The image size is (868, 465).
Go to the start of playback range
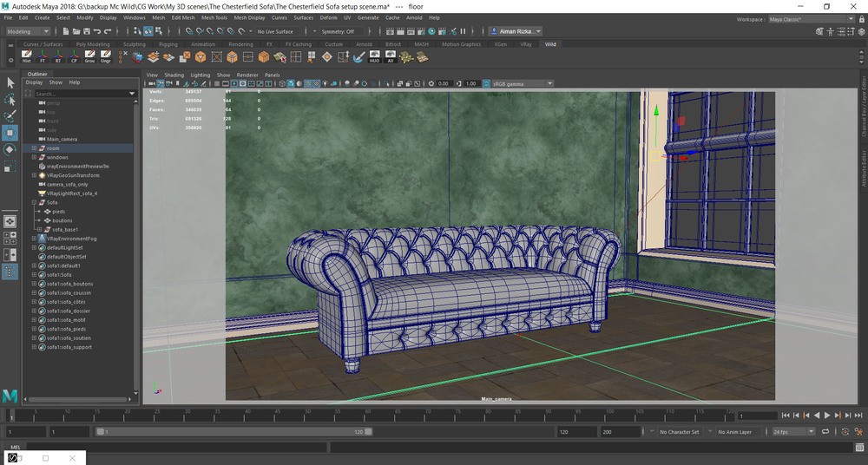pos(786,416)
